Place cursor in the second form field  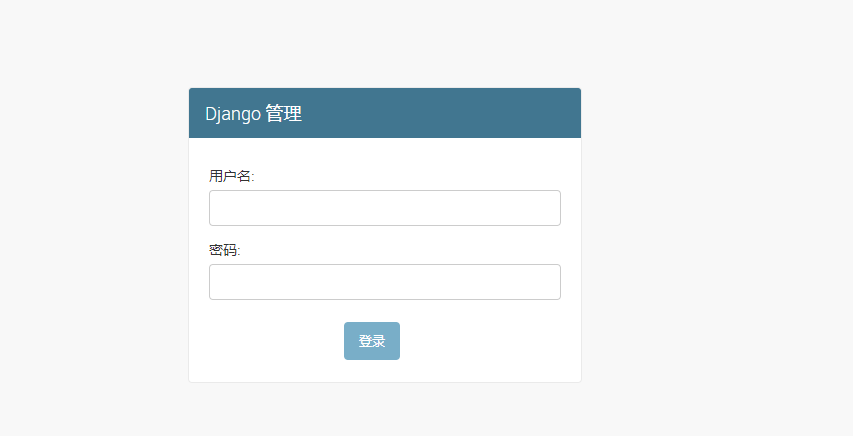[385, 282]
